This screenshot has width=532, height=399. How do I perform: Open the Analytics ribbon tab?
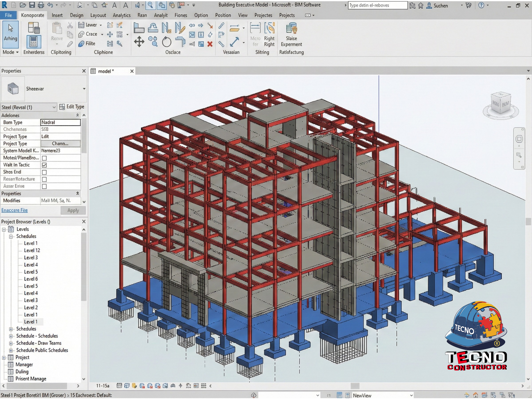point(122,15)
